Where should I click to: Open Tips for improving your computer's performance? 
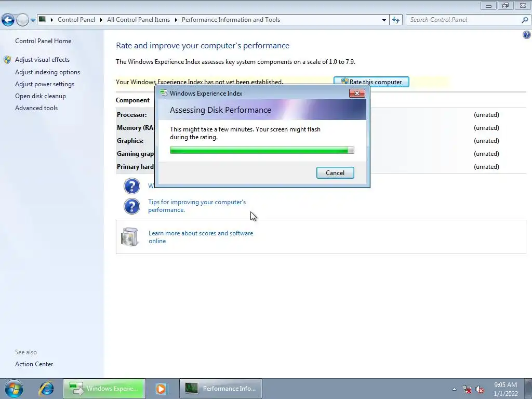pyautogui.click(x=197, y=206)
